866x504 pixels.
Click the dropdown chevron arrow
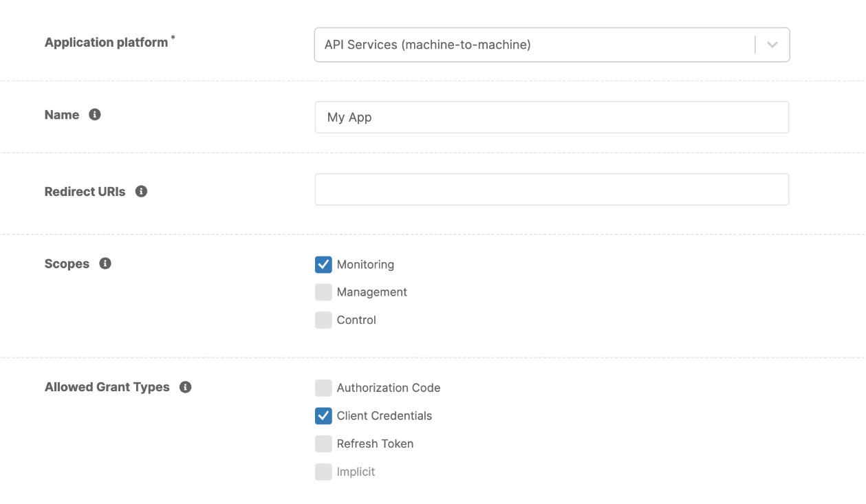click(772, 43)
